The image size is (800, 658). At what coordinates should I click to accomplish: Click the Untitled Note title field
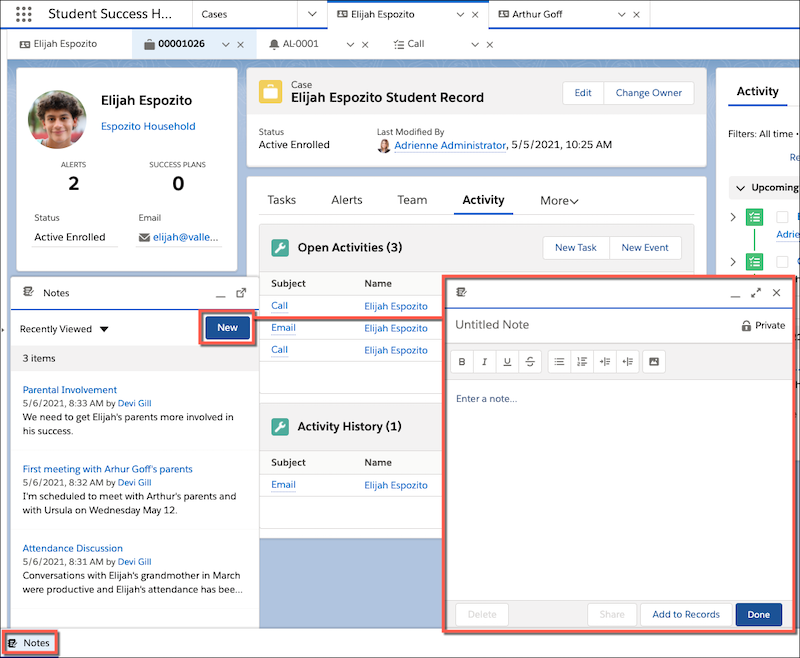tap(492, 325)
